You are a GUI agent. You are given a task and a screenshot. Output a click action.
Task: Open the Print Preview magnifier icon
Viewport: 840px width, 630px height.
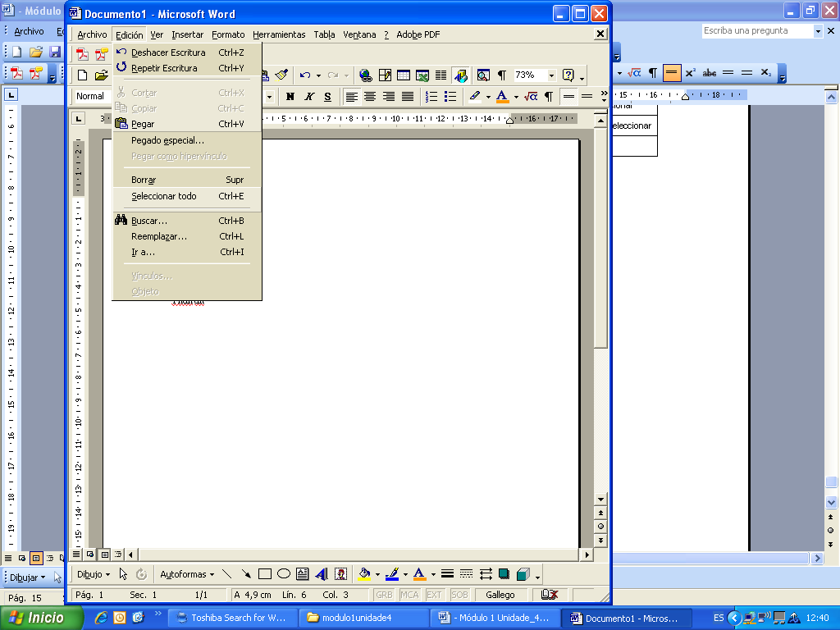[x=483, y=75]
